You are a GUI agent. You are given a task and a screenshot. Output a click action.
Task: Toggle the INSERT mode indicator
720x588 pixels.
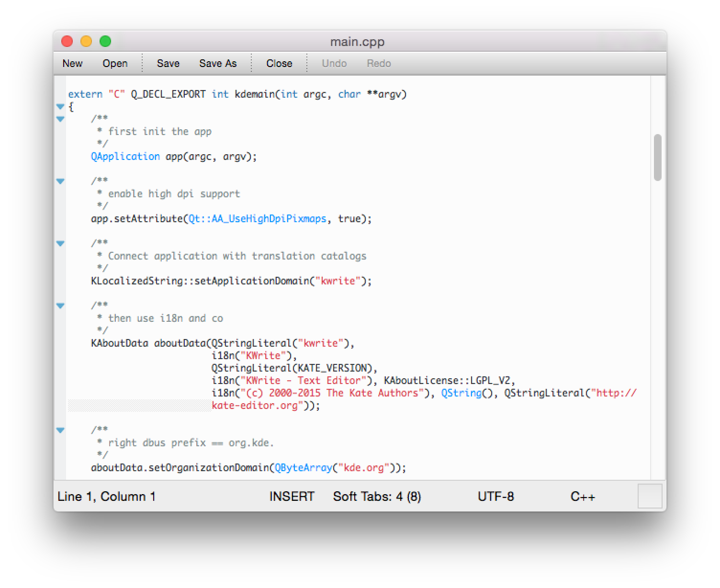[292, 497]
